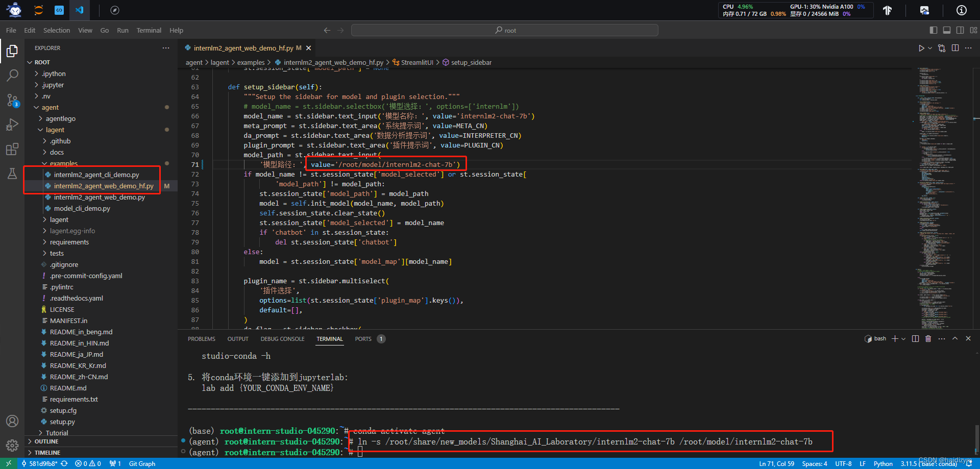Open the Search view in activity bar
The width and height of the screenshot is (980, 469).
12,75
